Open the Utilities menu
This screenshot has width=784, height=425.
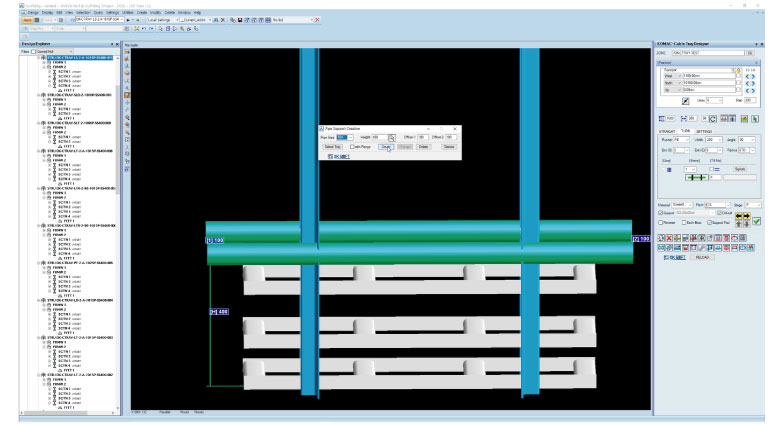click(x=128, y=12)
